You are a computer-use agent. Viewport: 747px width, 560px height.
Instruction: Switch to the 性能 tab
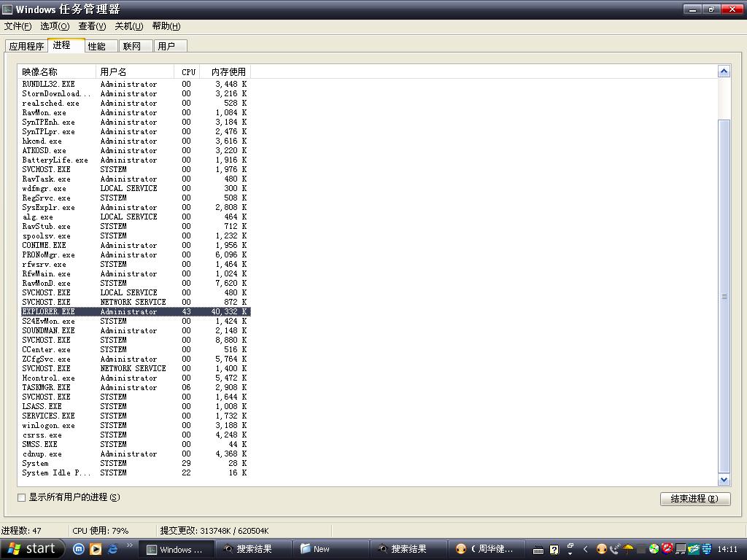[x=101, y=46]
